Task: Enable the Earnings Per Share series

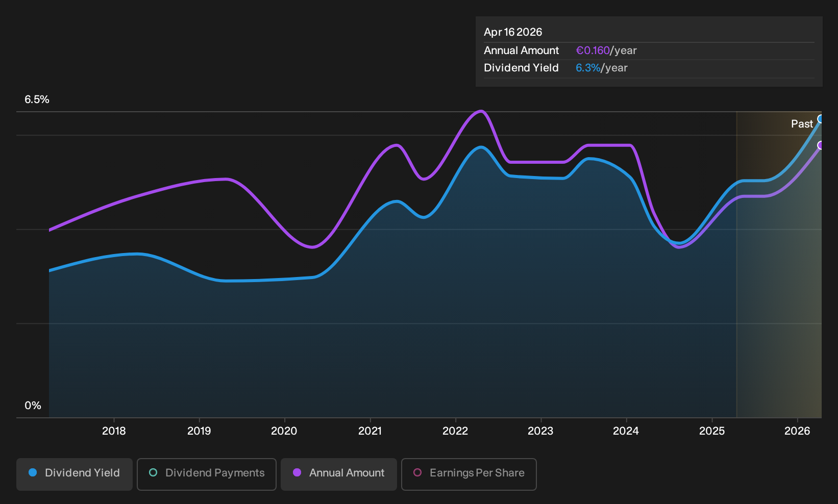Action: 469,474
